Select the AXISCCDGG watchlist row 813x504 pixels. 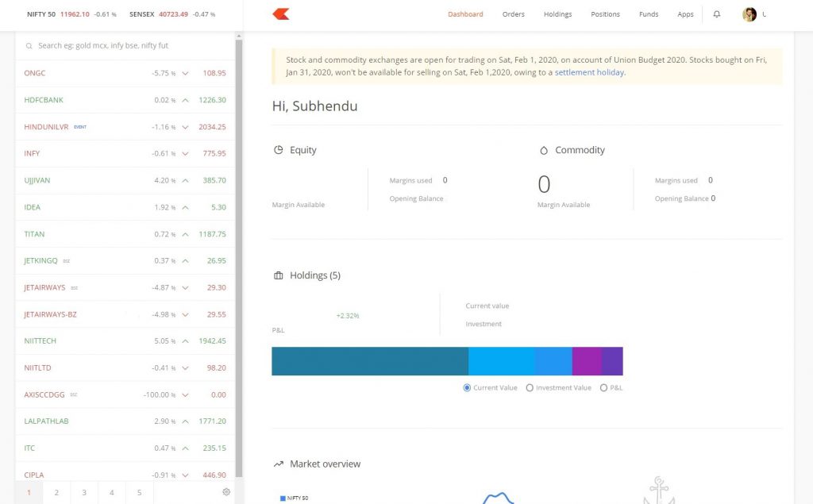click(125, 394)
